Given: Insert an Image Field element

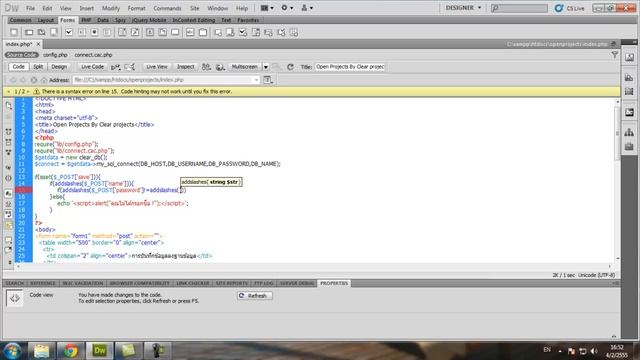Looking at the screenshot, I should coord(150,32).
